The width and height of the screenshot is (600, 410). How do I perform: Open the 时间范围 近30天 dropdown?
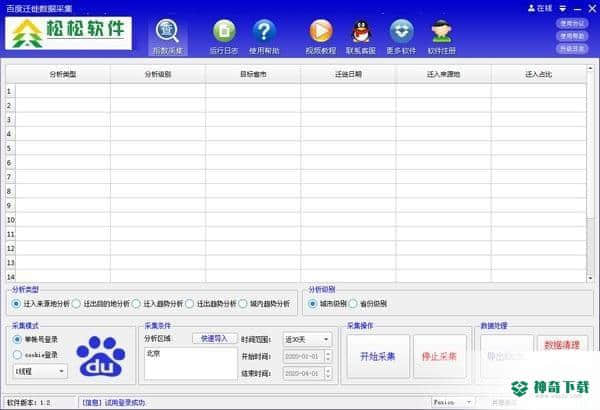tap(307, 340)
